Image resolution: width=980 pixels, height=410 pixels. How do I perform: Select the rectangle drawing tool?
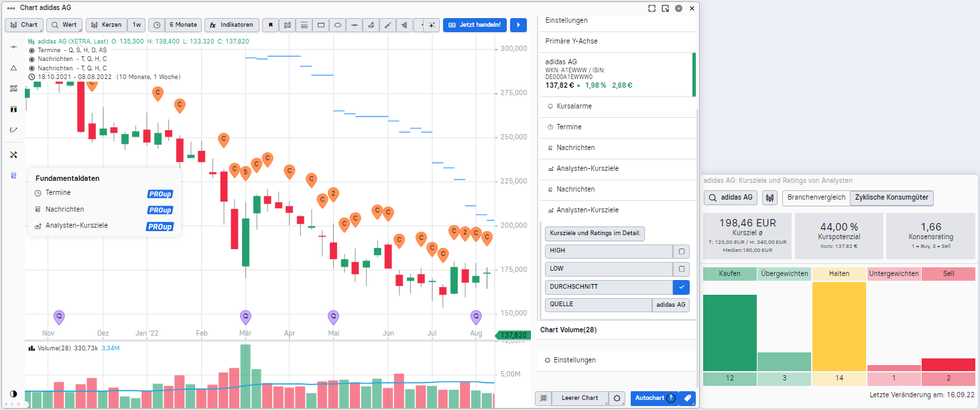point(321,25)
